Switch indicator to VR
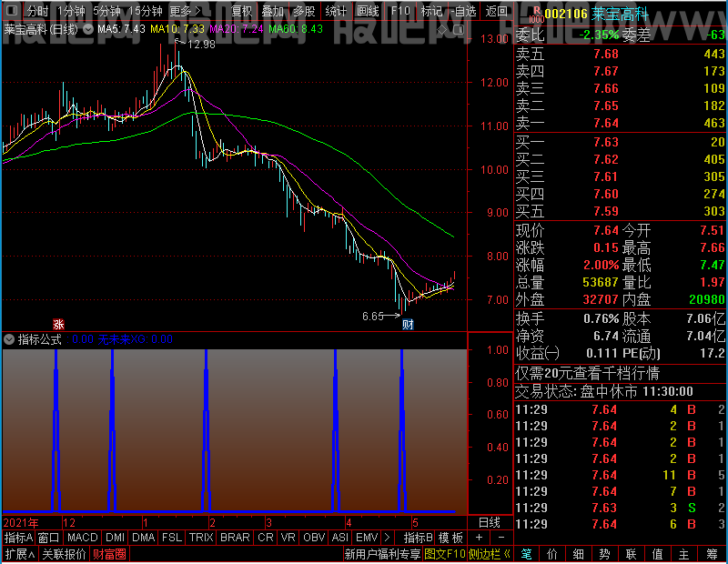The image size is (728, 564). [288, 538]
